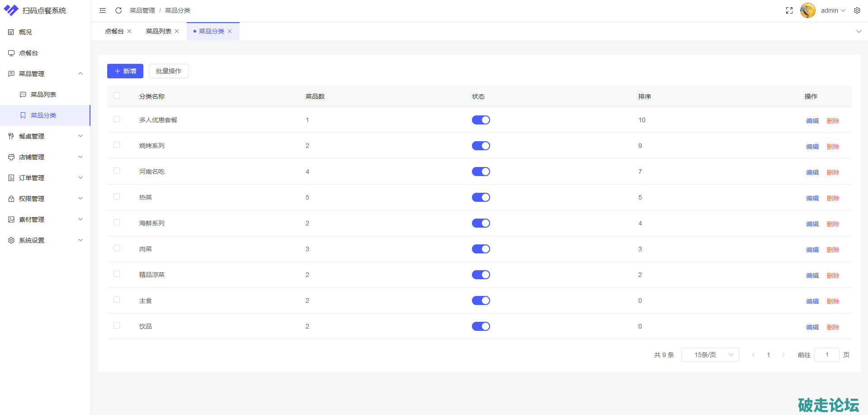Enter fullscreen mode via the top-right icon
This screenshot has height=415, width=868.
pos(789,10)
